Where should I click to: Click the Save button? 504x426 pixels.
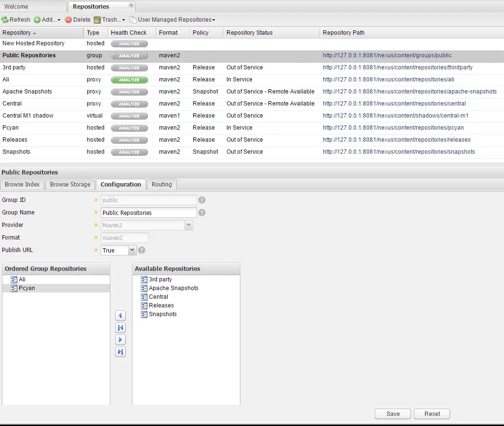pyautogui.click(x=392, y=413)
